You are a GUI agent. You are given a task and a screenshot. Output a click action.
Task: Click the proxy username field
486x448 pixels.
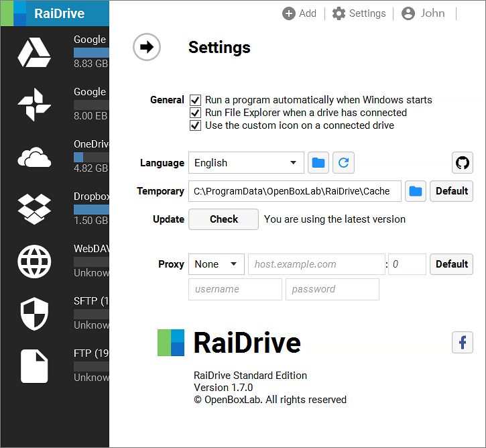tap(235, 289)
